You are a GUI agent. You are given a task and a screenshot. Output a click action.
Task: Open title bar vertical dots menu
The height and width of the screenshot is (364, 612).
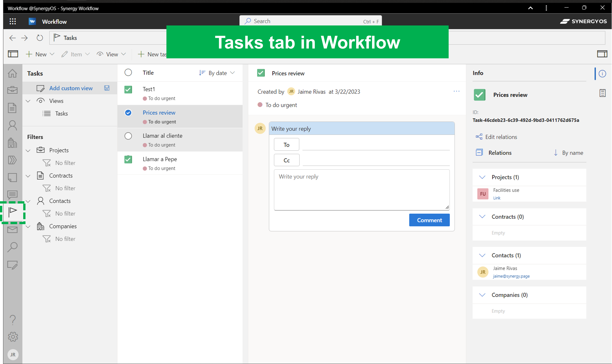[x=546, y=8]
